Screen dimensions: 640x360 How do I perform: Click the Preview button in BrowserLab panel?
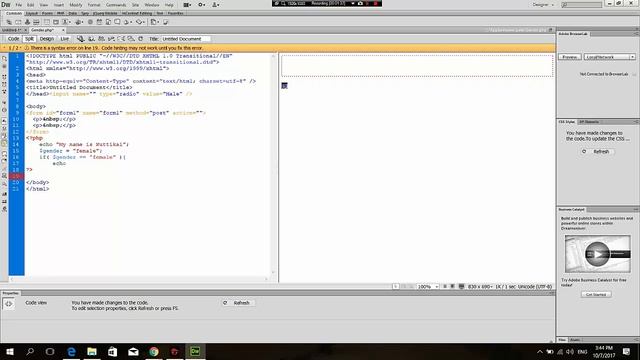click(569, 57)
